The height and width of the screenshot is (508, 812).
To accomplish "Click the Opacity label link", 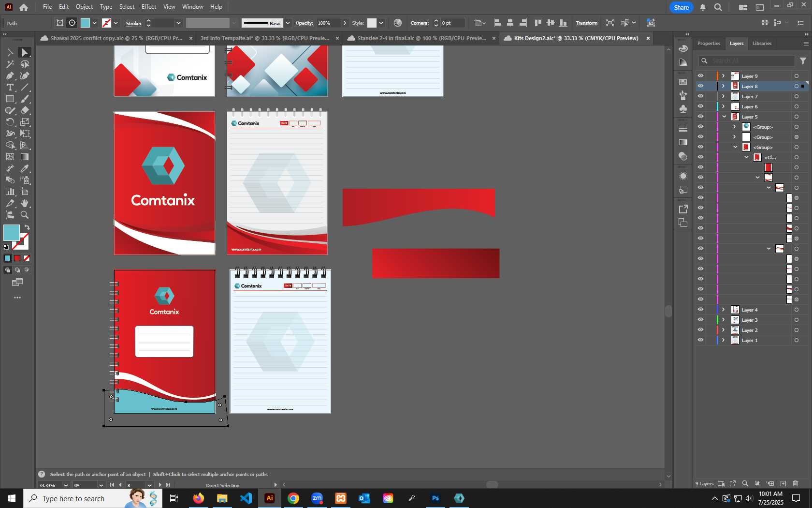I will point(304,23).
